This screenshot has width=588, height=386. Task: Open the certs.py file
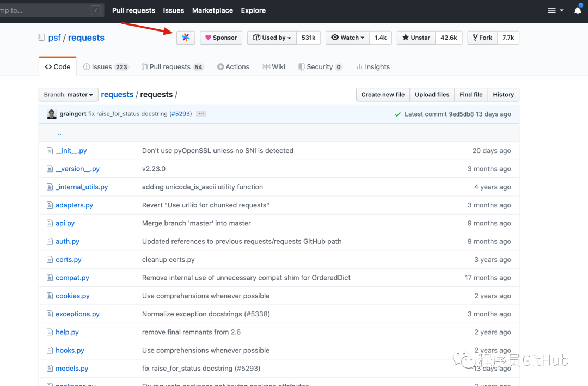point(69,260)
